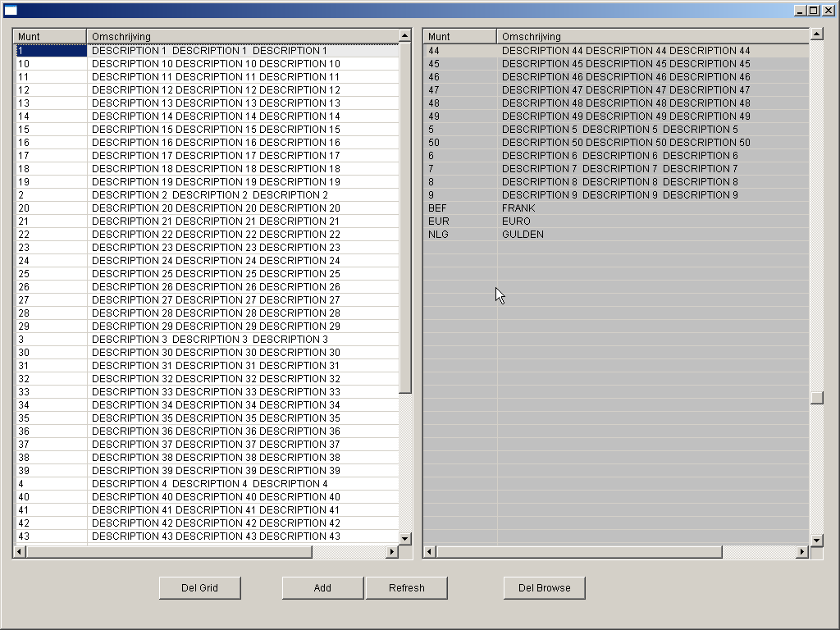Click the 'DESCRIPTION 39' row description

click(243, 470)
